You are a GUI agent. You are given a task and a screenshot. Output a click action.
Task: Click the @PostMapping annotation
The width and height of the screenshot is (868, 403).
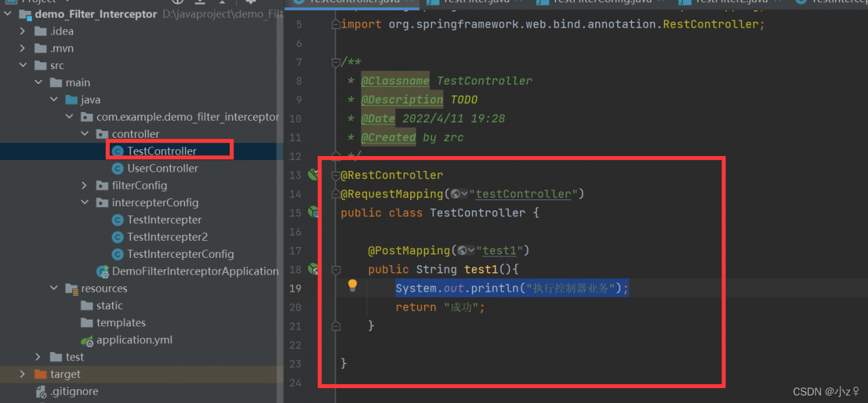point(408,250)
